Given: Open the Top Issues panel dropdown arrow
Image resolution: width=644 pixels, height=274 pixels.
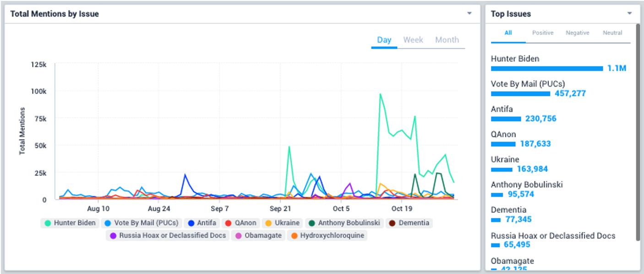Looking at the screenshot, I should [x=629, y=14].
